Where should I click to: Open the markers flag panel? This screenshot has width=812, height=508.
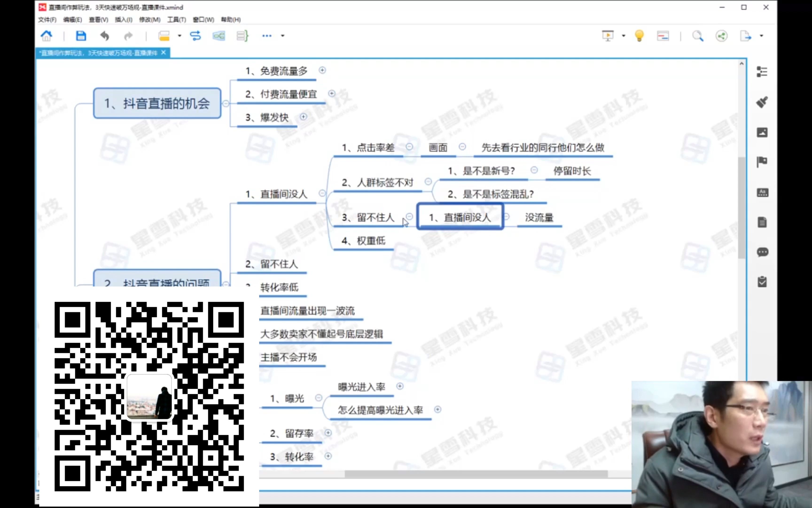(x=762, y=162)
